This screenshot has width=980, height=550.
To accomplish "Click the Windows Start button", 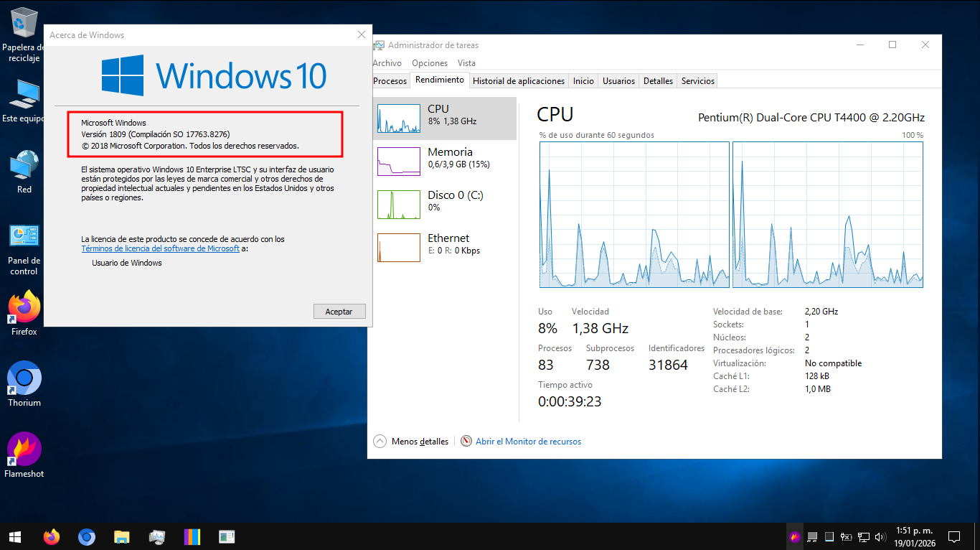I will (14, 536).
